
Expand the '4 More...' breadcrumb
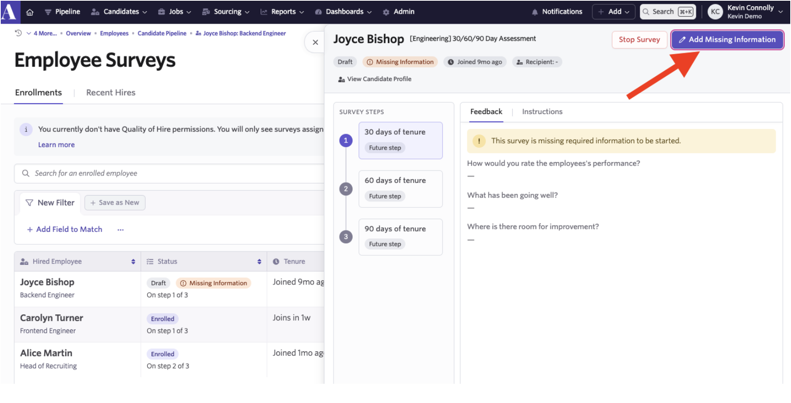pyautogui.click(x=44, y=33)
